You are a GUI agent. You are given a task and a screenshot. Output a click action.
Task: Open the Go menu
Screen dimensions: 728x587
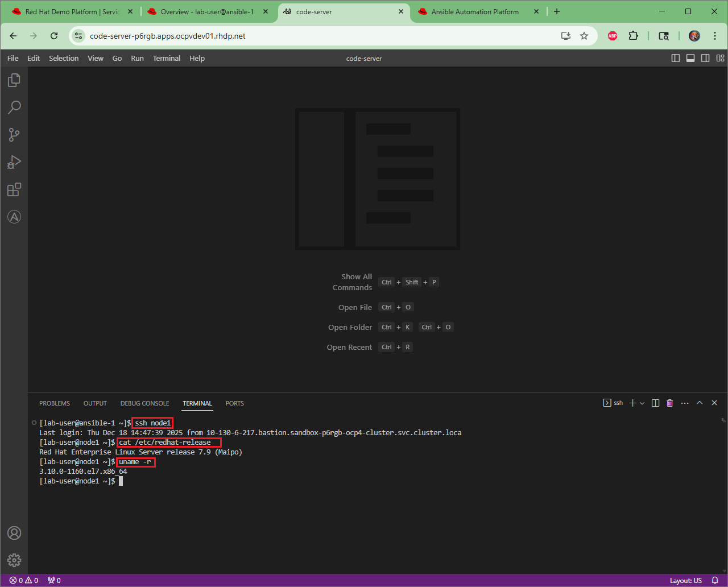(x=117, y=58)
